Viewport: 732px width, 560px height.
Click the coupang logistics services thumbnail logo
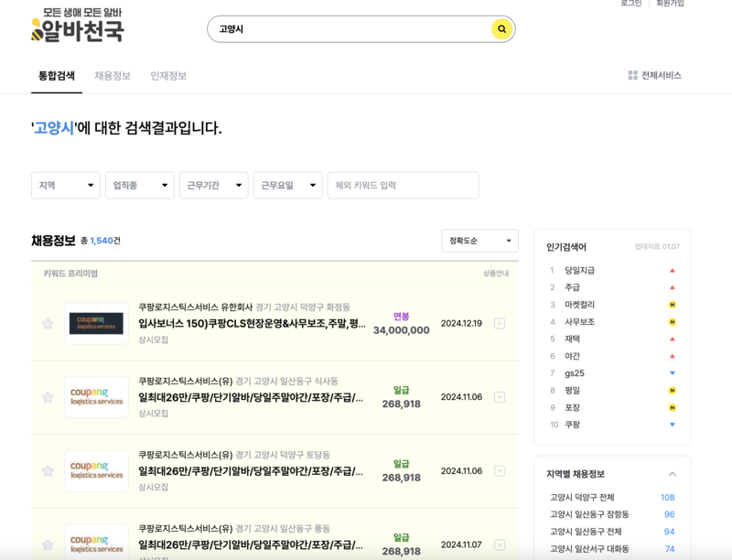coord(96,322)
